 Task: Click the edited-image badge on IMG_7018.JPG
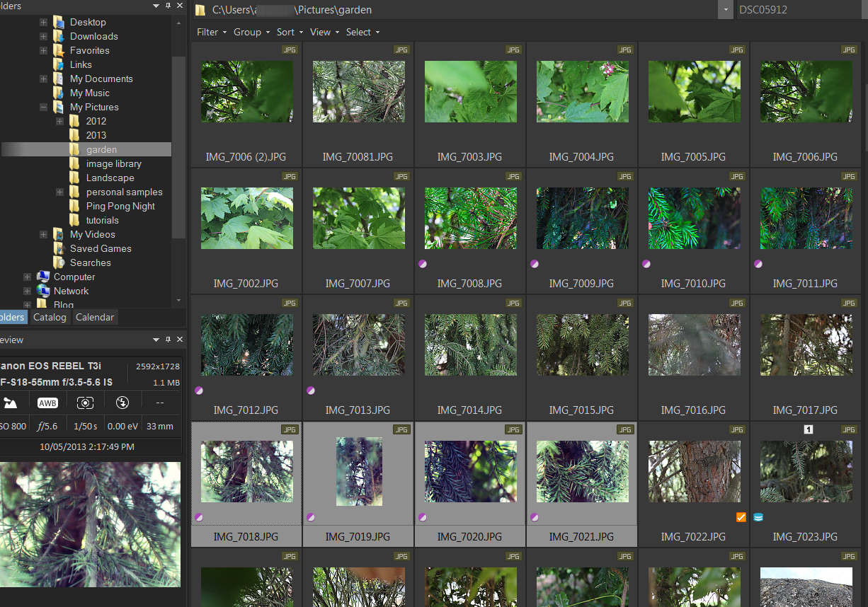[x=199, y=517]
